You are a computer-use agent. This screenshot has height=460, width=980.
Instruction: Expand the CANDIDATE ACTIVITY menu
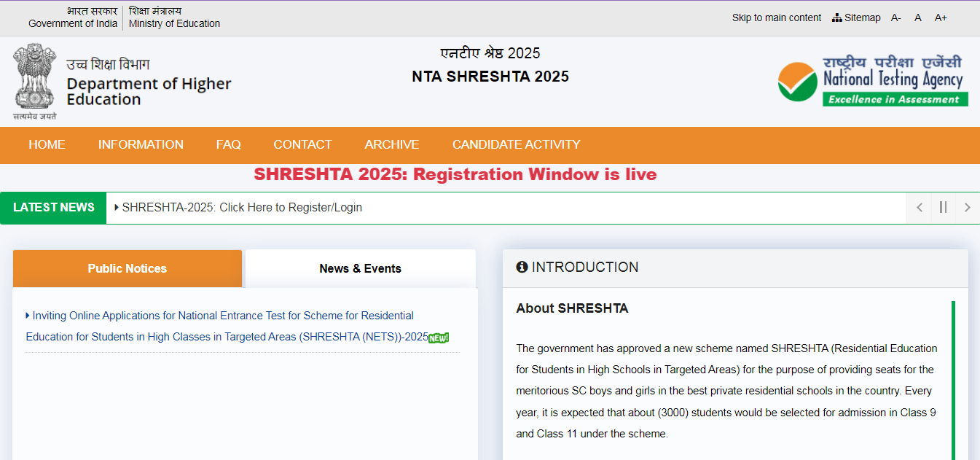(x=516, y=144)
